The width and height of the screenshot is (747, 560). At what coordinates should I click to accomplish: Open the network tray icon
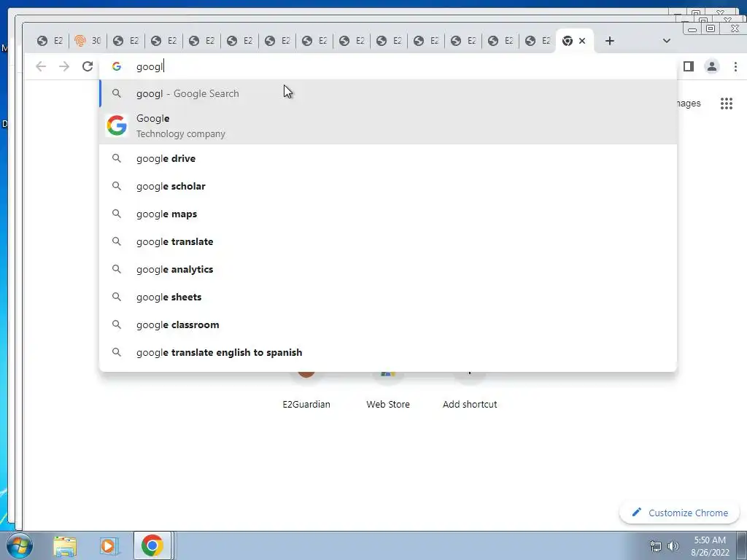tap(656, 546)
